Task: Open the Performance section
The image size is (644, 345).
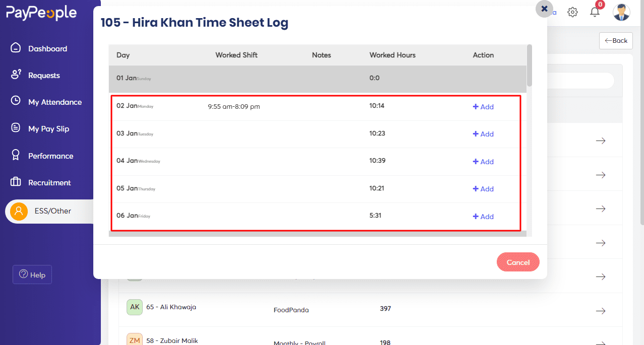Action: (50, 156)
